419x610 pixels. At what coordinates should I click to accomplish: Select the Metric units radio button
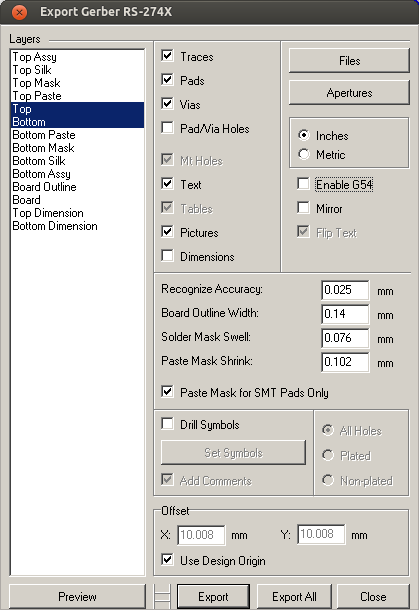coord(304,154)
